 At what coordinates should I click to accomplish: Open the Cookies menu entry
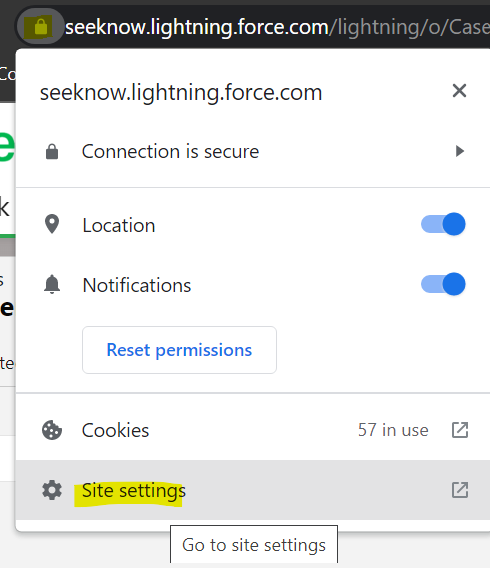click(x=253, y=430)
